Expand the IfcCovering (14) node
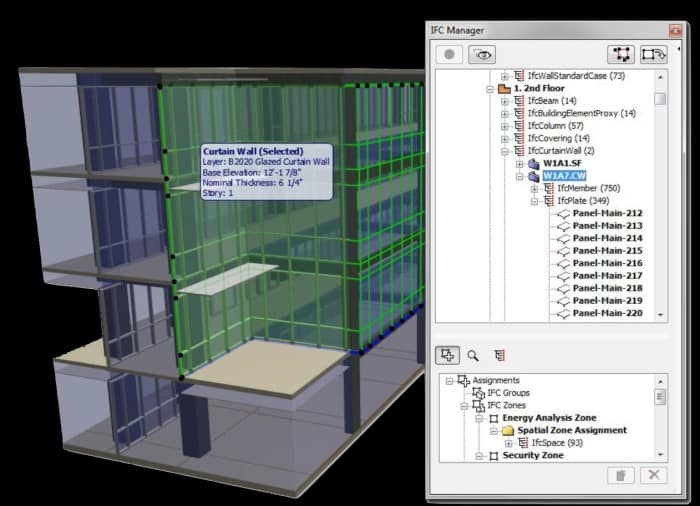The image size is (700, 506). (504, 139)
